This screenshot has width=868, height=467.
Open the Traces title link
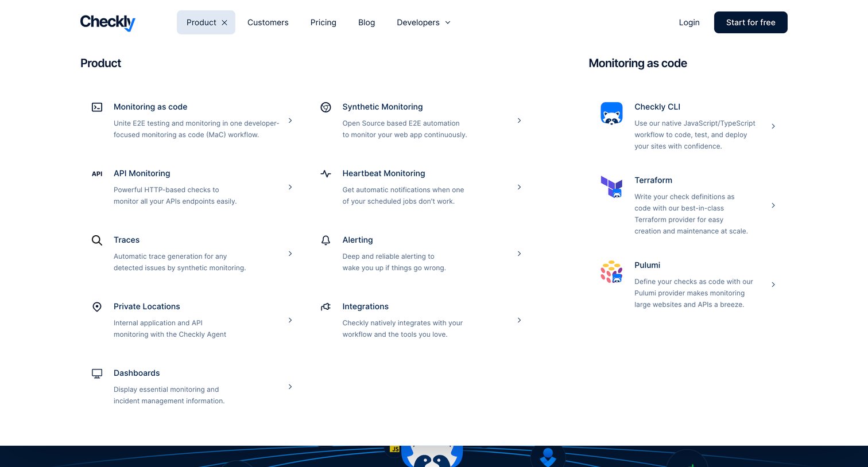(126, 240)
